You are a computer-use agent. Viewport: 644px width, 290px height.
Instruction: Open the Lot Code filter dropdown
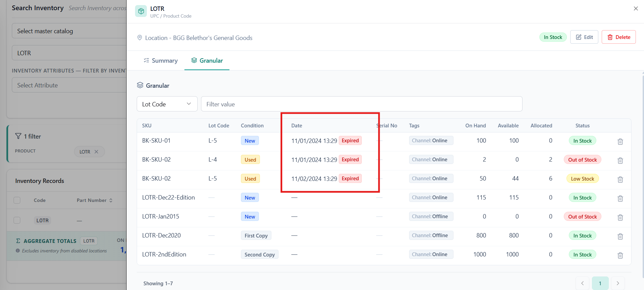167,104
